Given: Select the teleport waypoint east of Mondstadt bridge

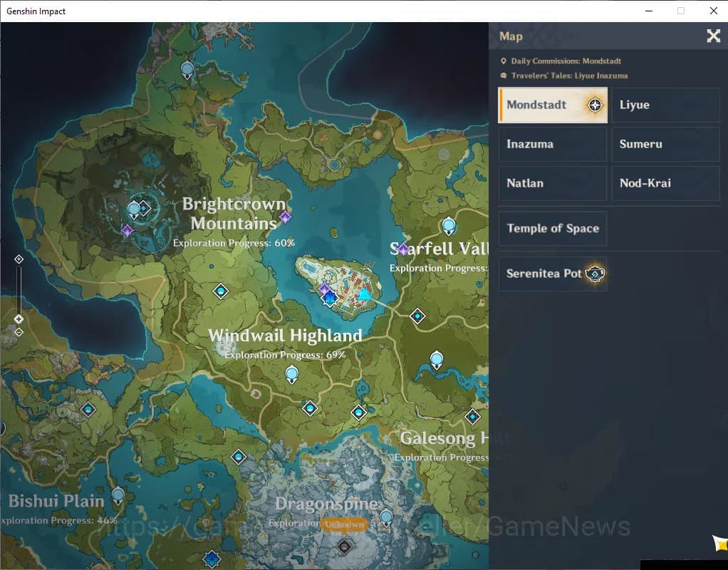Looking at the screenshot, I should point(417,316).
